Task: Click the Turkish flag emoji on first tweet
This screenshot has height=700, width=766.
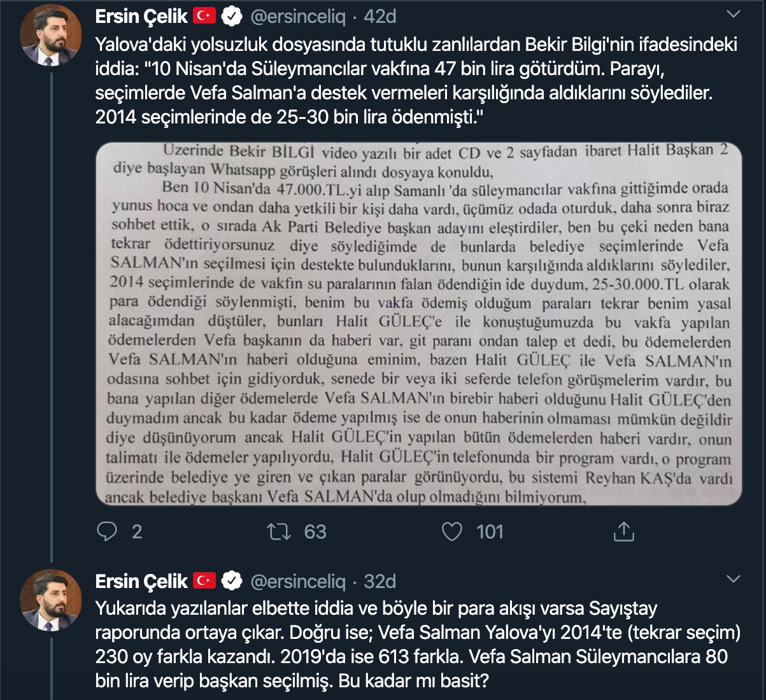Action: tap(204, 16)
